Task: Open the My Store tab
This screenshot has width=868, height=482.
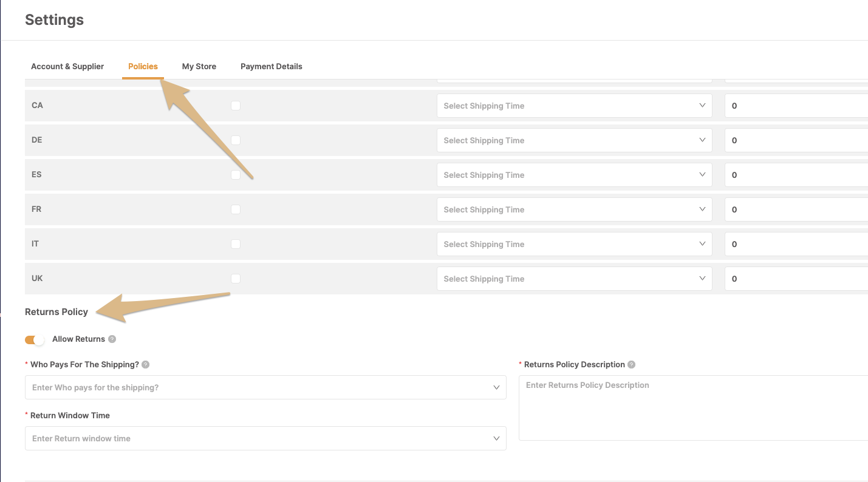Action: (199, 66)
